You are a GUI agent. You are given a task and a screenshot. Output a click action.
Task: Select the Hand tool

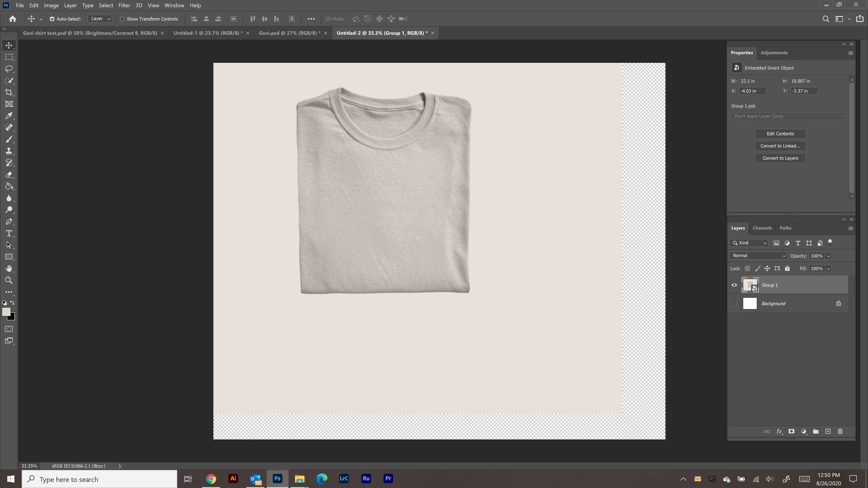(9, 268)
